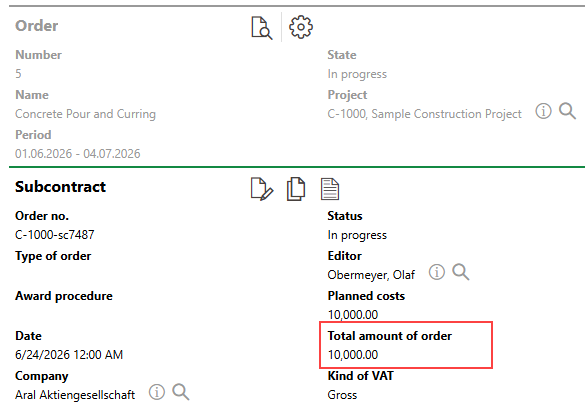Edit the Subcontract with the pencil document icon
This screenshot has width=585, height=410.
262,189
